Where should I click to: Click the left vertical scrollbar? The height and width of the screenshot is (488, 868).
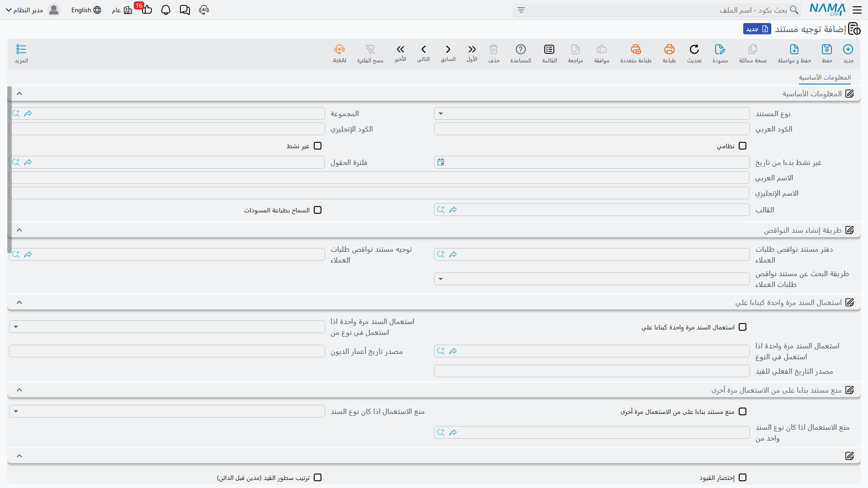[9, 169]
